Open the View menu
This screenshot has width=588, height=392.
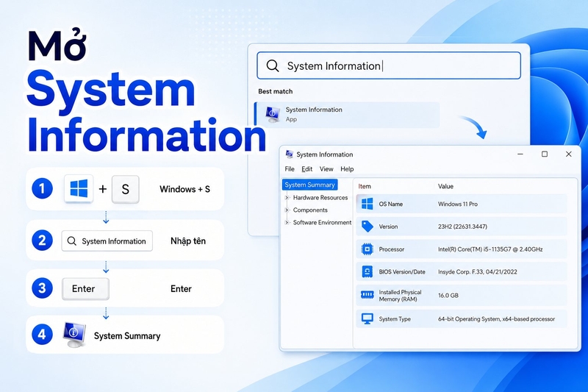[326, 169]
